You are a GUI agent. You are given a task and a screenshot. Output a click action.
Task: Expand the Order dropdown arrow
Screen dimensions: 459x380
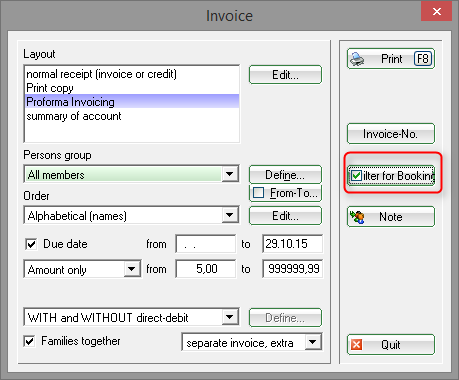click(230, 215)
